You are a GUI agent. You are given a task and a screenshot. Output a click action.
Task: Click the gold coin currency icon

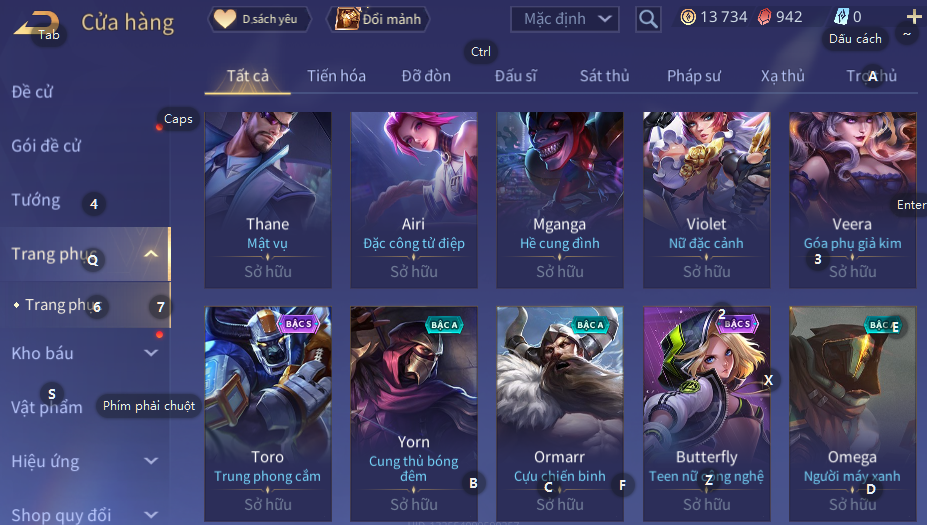(x=688, y=17)
